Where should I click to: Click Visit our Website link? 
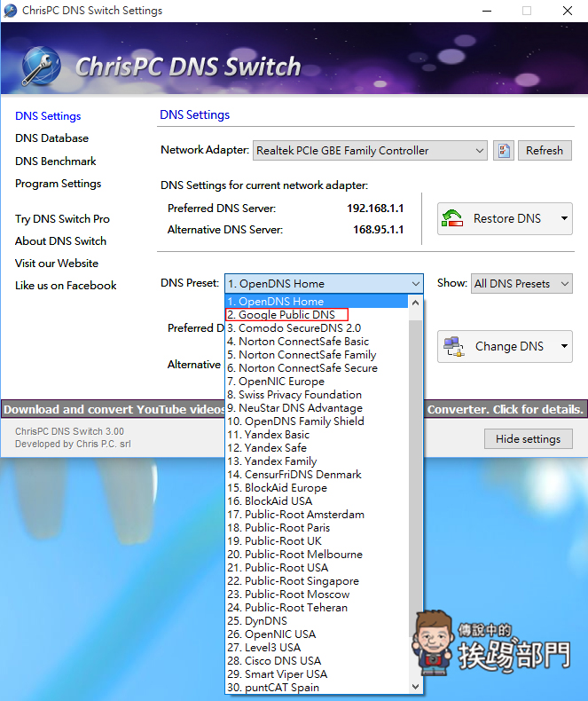coord(57,264)
